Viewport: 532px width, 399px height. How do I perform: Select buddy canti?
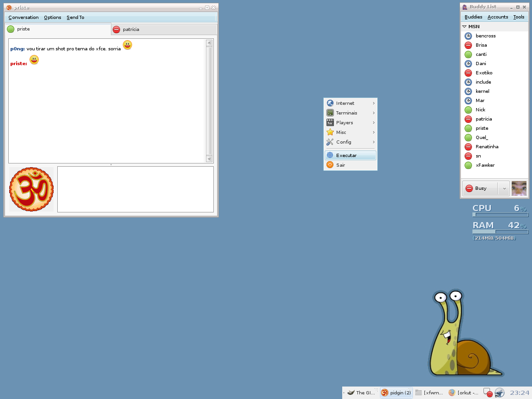tap(494, 54)
